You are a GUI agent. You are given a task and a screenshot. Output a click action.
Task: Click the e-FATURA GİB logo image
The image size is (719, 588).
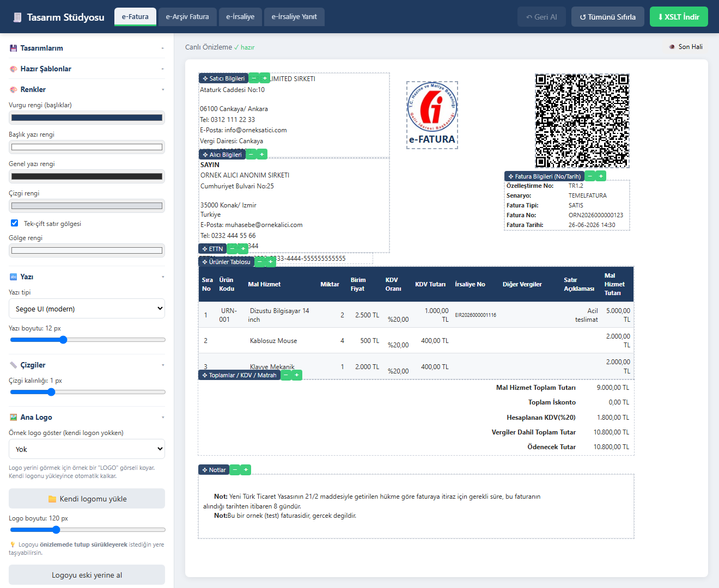click(x=432, y=115)
